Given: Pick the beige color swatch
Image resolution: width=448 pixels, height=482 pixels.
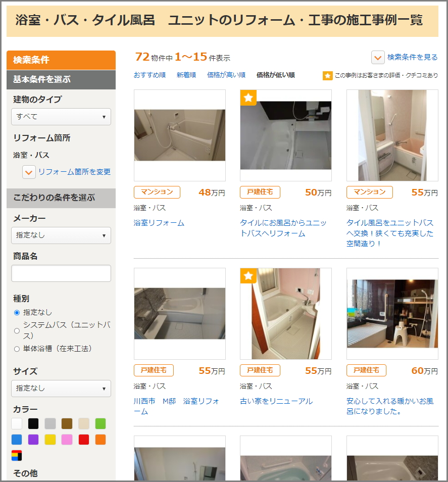Looking at the screenshot, I should 83,423.
